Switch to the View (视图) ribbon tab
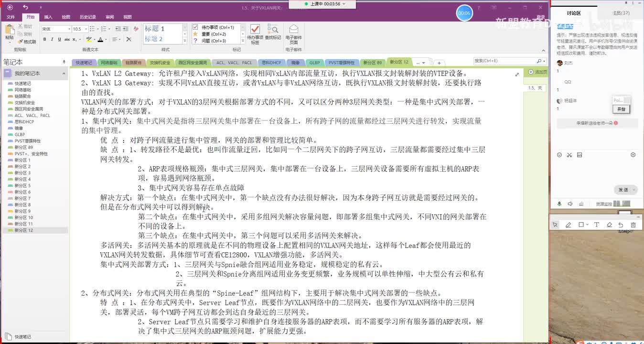The width and height of the screenshot is (644, 344). tap(128, 17)
